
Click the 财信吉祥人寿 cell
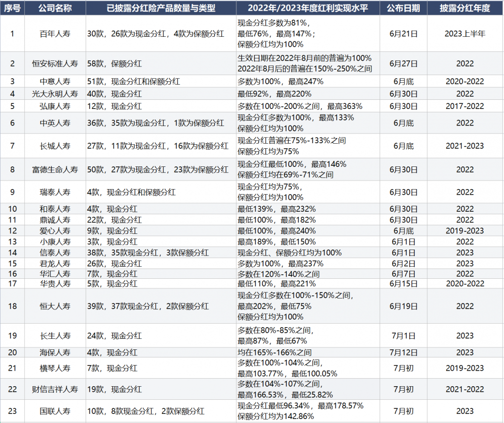point(55,389)
